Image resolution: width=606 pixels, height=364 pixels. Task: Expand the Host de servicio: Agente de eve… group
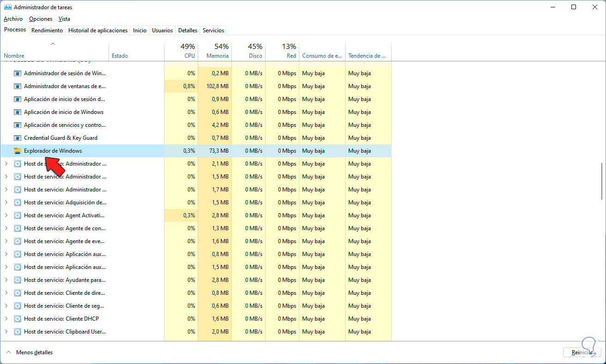6,241
